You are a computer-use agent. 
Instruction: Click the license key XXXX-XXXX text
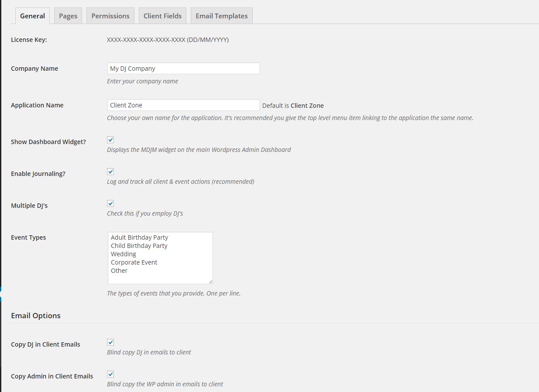pyautogui.click(x=168, y=40)
